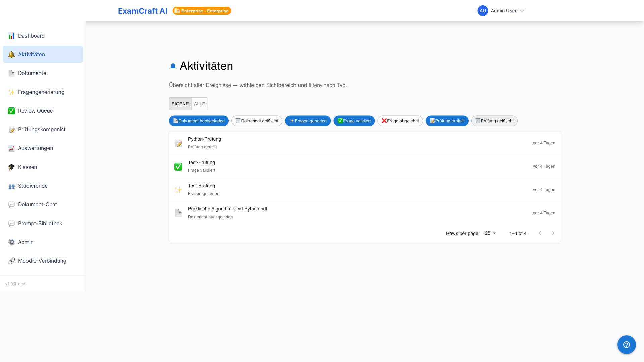Screen dimensions: 644x362
Task: Click the Admin gear icon
Action: pos(11,242)
